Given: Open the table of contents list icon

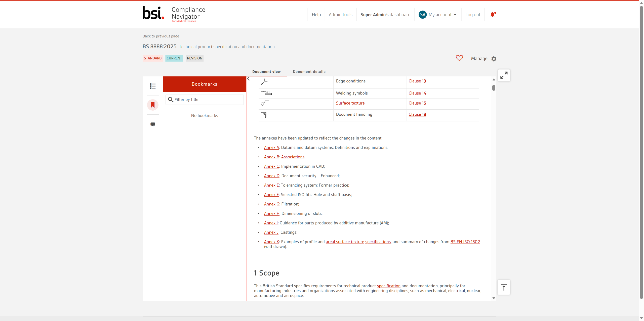Looking at the screenshot, I should pos(153,86).
